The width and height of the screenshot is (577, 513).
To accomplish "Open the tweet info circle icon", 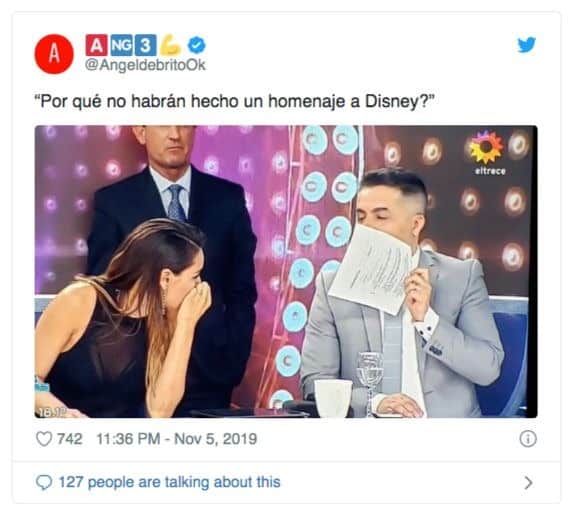I will click(528, 439).
